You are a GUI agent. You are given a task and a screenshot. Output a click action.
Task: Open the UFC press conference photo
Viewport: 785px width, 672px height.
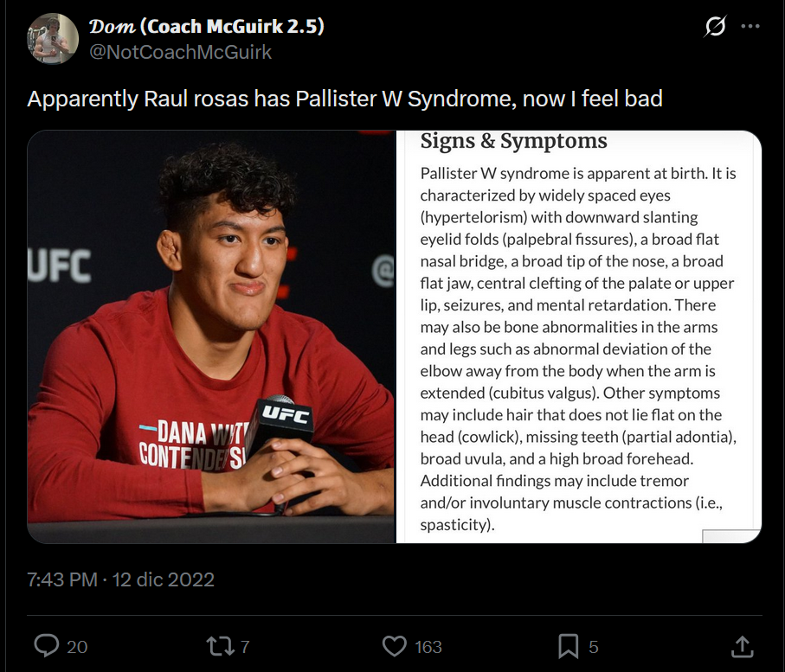(210, 336)
